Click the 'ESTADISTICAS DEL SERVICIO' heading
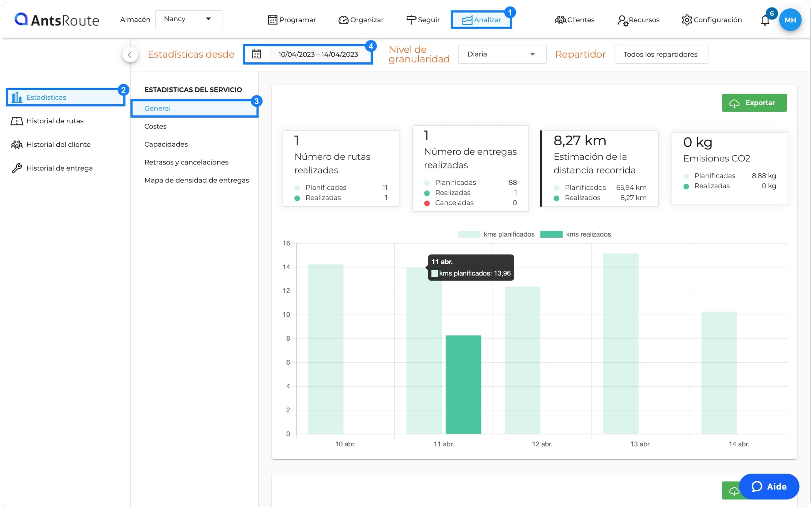The height and width of the screenshot is (509, 812). [193, 90]
